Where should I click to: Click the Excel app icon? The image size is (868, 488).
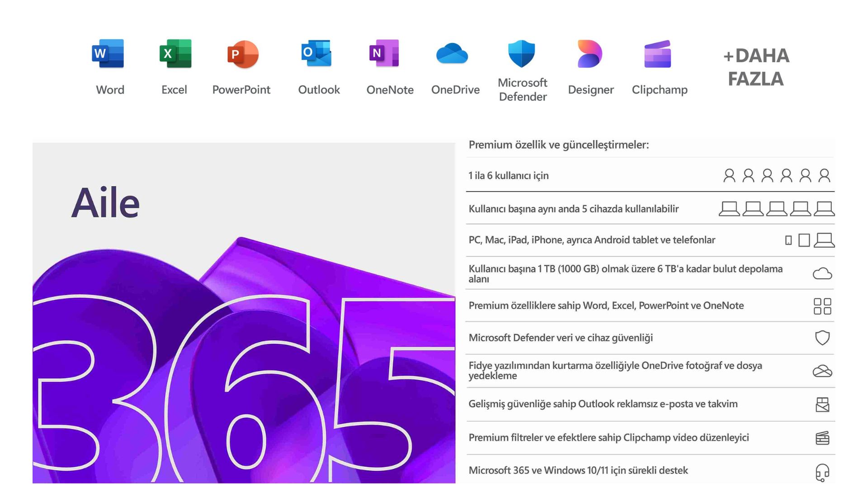[x=175, y=54]
